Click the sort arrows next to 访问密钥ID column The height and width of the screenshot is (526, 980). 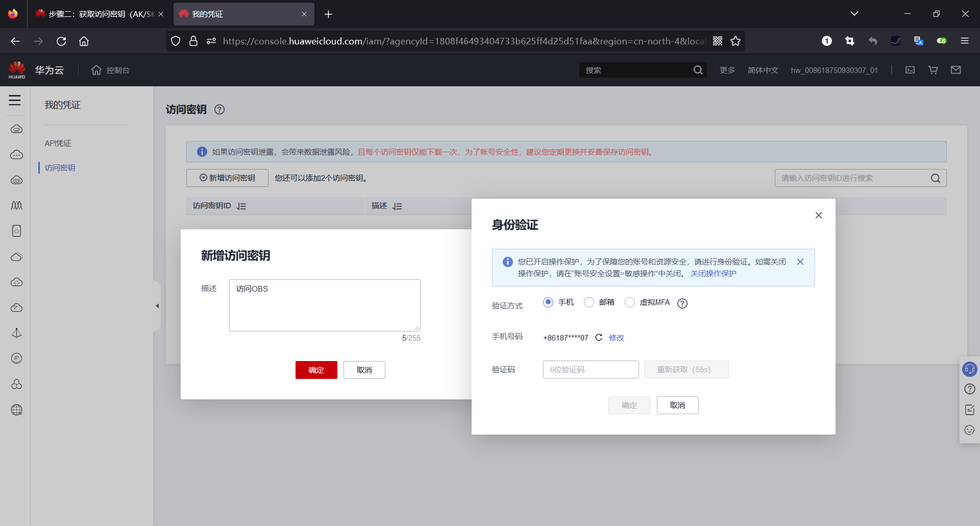[241, 206]
